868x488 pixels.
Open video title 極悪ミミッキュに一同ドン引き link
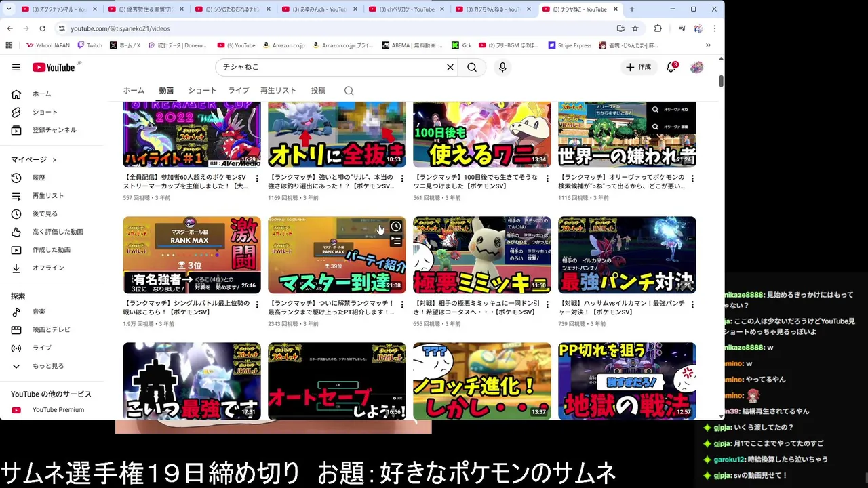(476, 308)
